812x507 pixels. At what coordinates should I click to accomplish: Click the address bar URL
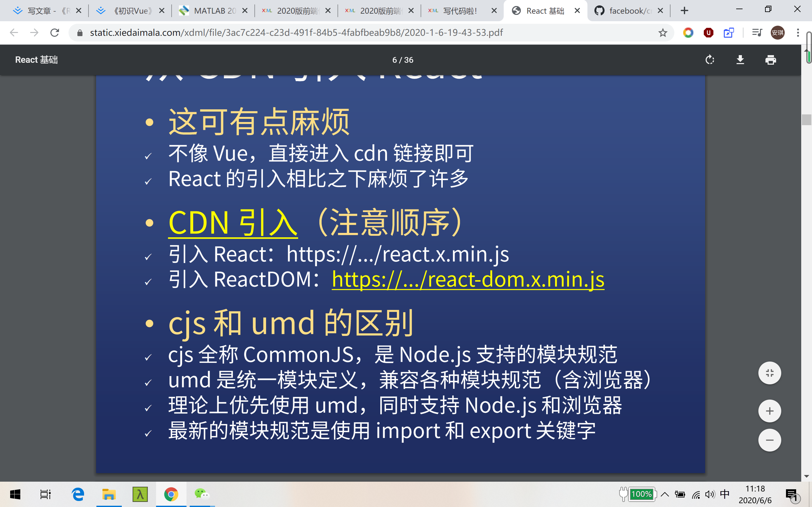point(296,33)
